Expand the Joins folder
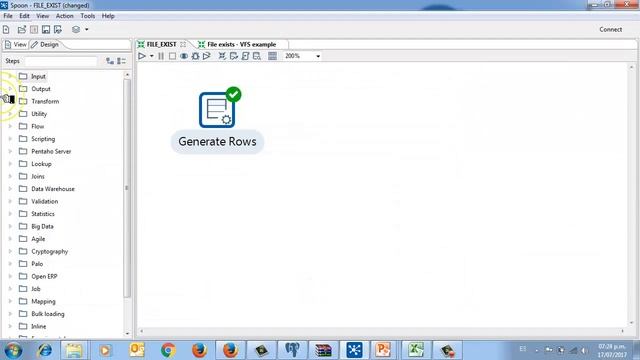The height and width of the screenshot is (360, 640). (x=10, y=176)
